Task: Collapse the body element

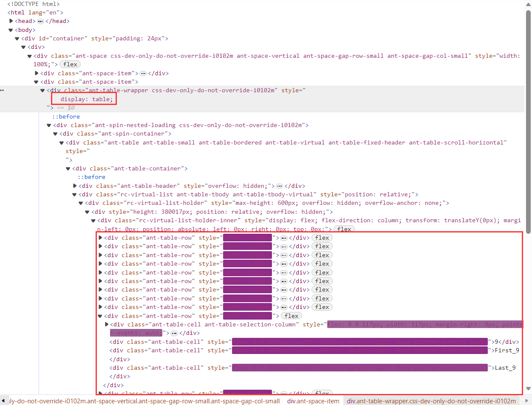Action: [x=10, y=30]
